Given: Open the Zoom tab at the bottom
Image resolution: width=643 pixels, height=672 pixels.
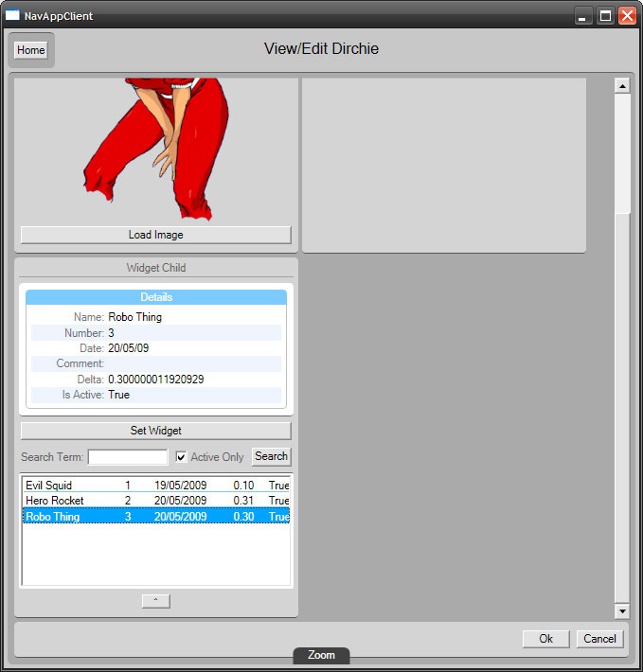Looking at the screenshot, I should pos(321,655).
